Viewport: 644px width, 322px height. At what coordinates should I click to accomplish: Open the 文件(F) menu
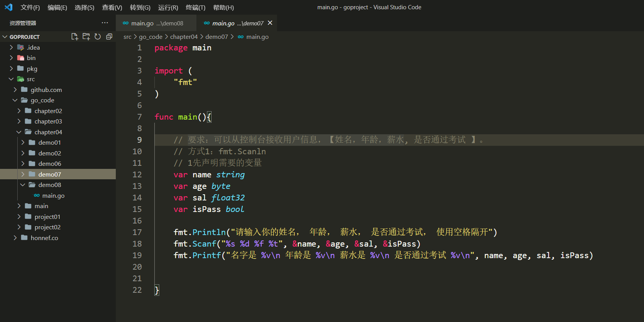pyautogui.click(x=30, y=7)
